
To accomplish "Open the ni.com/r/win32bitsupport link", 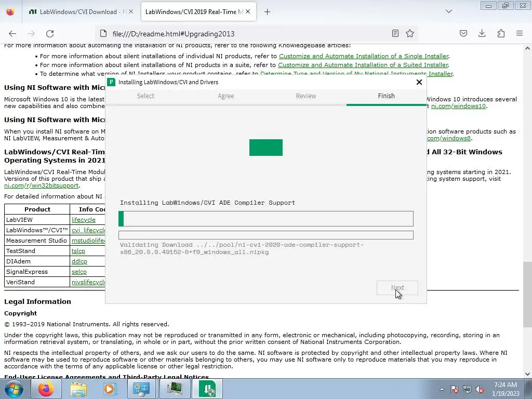I will 42,185.
